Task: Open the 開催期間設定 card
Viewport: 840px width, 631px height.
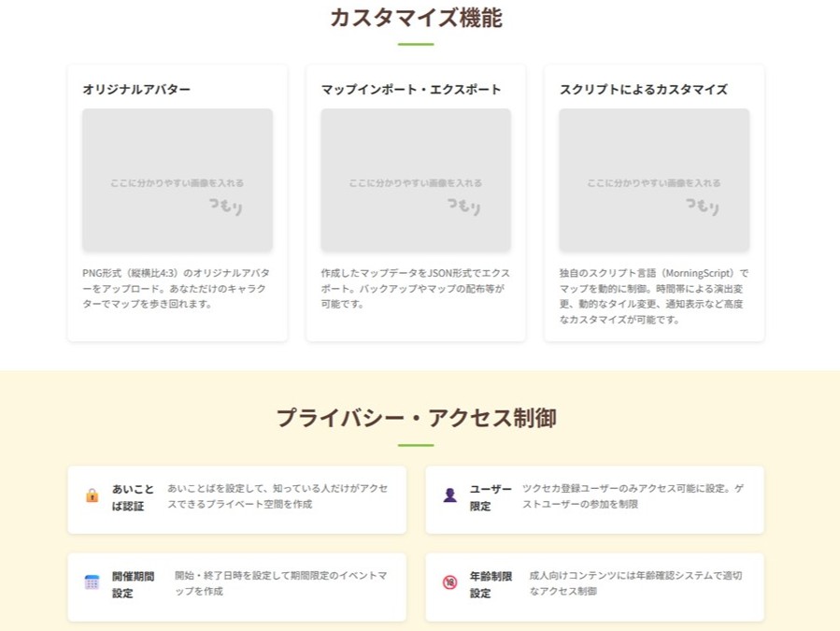Action: (x=238, y=586)
